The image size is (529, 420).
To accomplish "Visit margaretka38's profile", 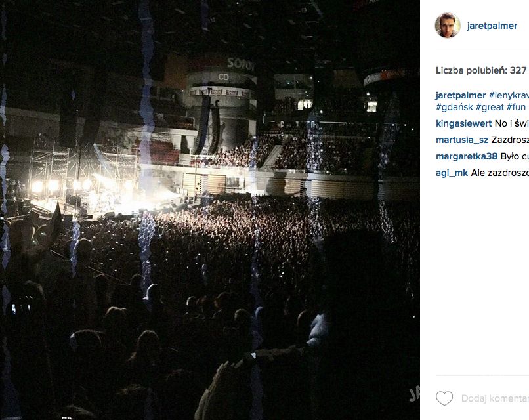I will (x=467, y=156).
